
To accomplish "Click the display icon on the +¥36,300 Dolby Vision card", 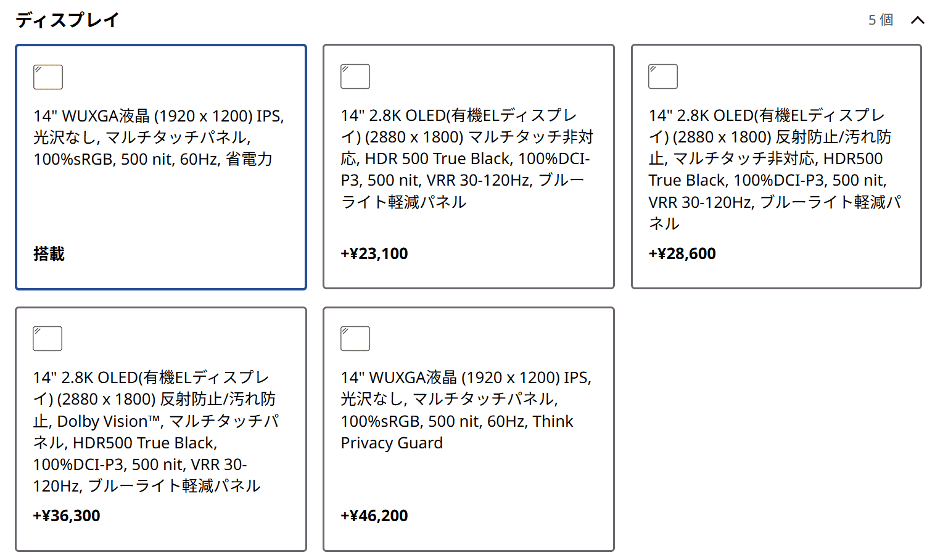I will pyautogui.click(x=47, y=339).
